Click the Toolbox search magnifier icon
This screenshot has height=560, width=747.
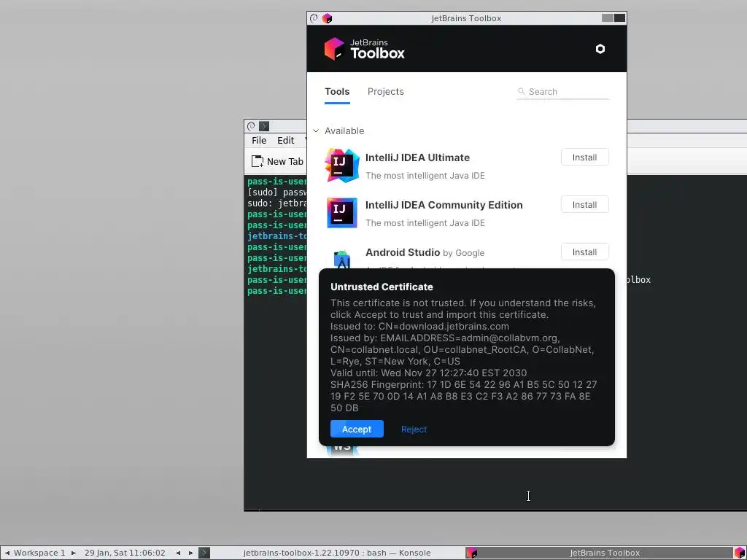[x=522, y=91]
